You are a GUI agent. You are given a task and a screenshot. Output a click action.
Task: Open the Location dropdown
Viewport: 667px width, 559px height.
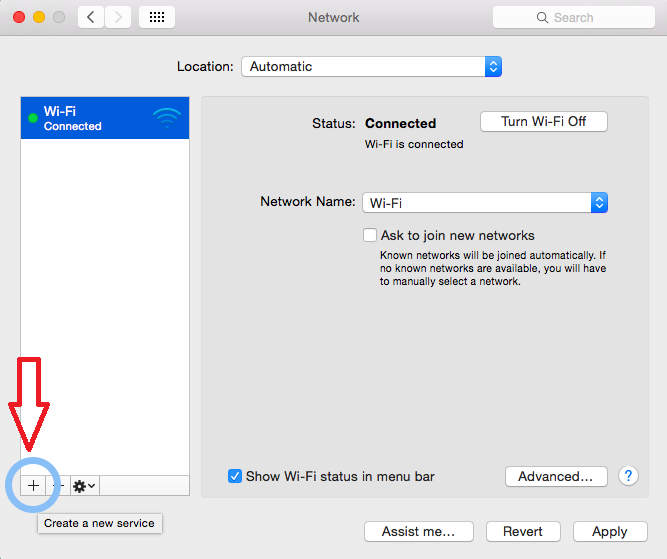click(x=371, y=67)
